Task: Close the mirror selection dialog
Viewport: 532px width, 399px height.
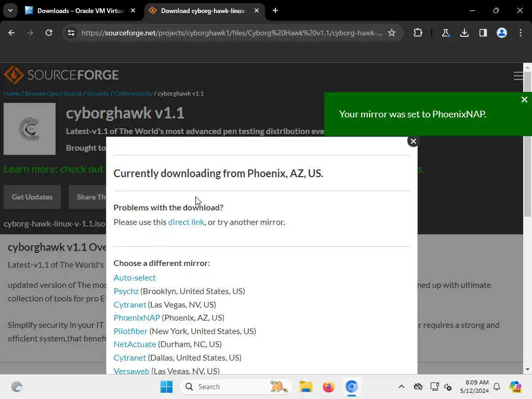Action: [x=413, y=141]
